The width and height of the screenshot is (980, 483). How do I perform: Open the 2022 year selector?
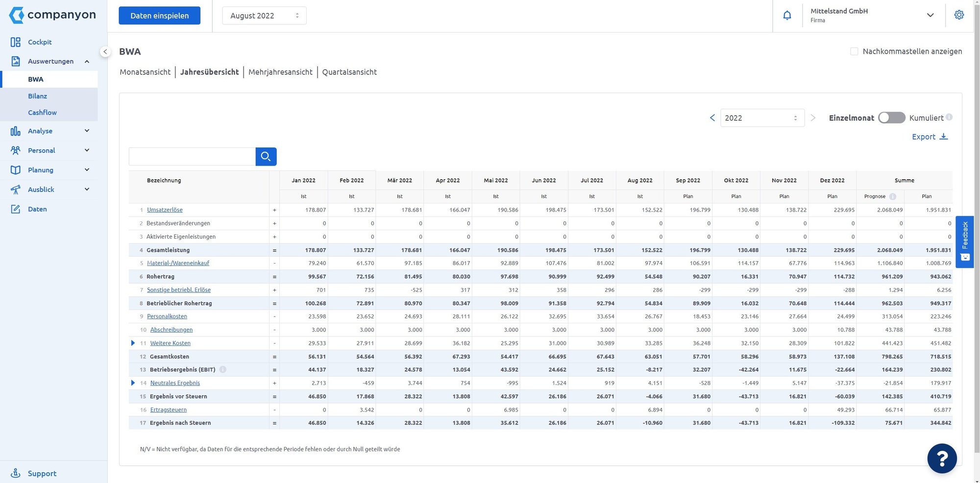pyautogui.click(x=762, y=118)
